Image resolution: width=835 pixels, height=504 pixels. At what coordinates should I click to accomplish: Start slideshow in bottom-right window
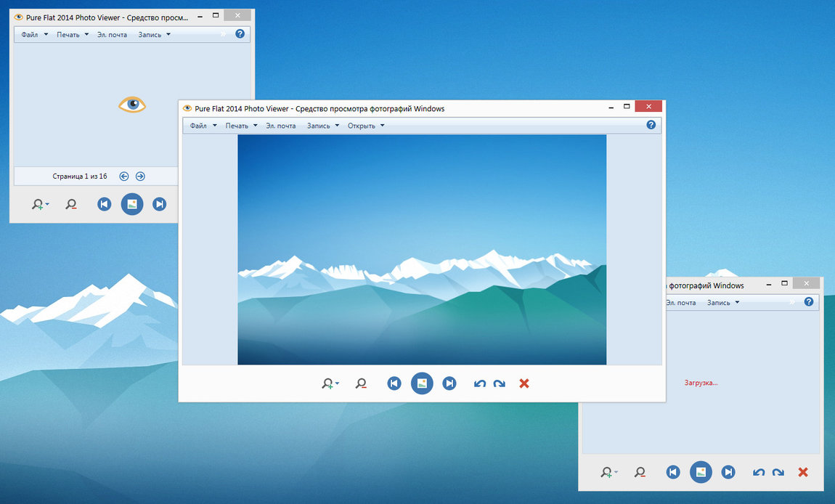coord(701,472)
